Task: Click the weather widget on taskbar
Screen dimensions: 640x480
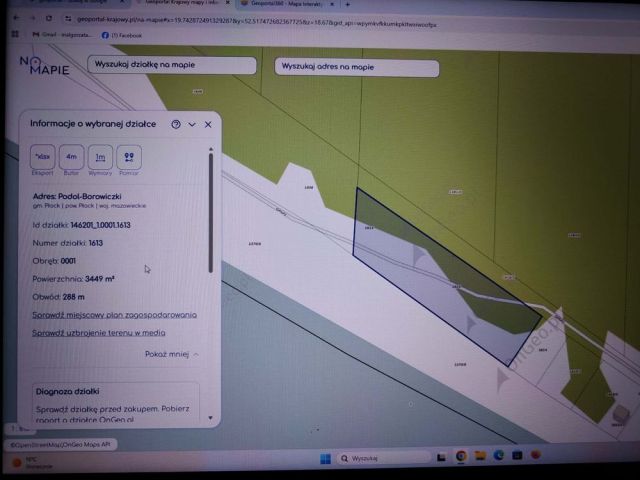Action: coord(33,462)
